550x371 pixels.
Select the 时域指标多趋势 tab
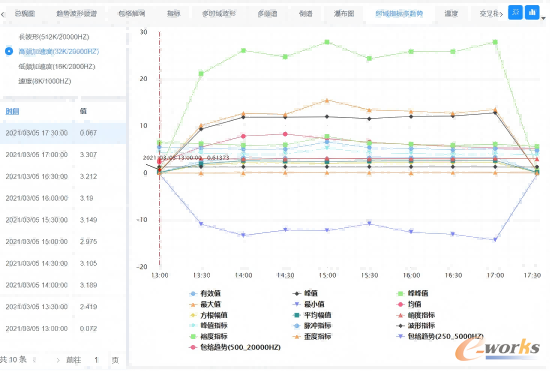[399, 14]
